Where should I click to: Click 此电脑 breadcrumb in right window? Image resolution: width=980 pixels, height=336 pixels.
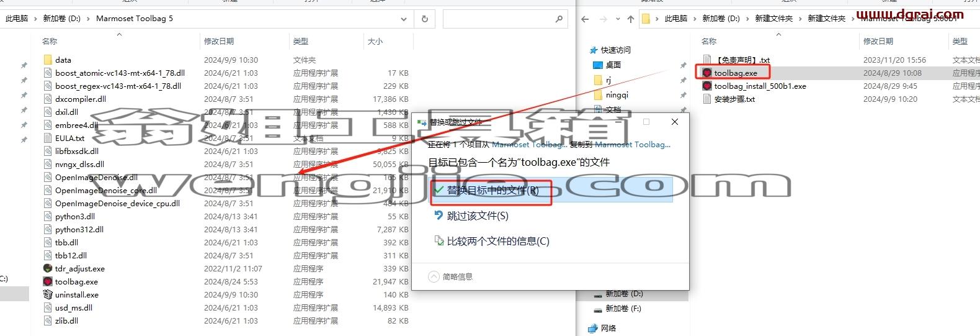coord(676,19)
